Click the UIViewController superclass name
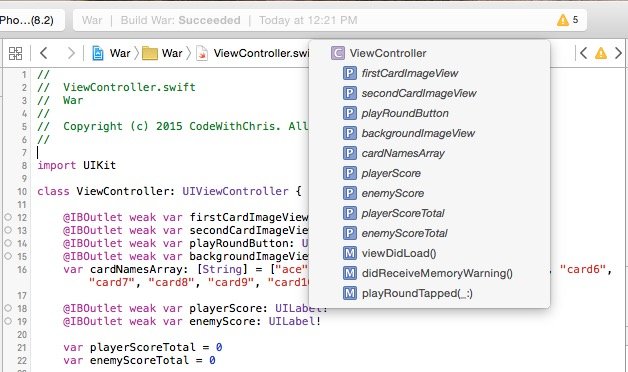 point(236,191)
